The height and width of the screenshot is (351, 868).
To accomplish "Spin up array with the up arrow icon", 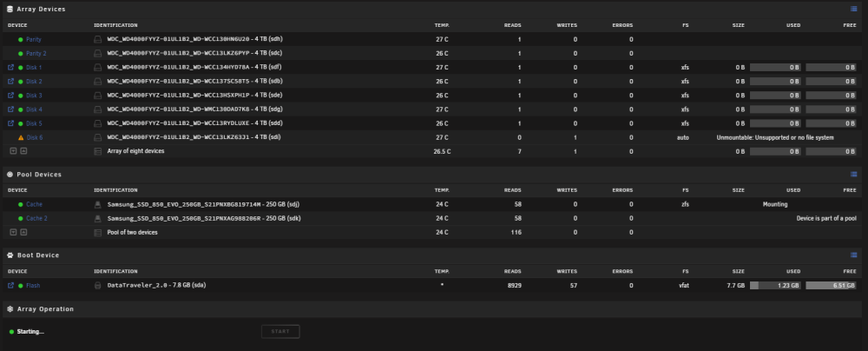I will pyautogui.click(x=23, y=151).
